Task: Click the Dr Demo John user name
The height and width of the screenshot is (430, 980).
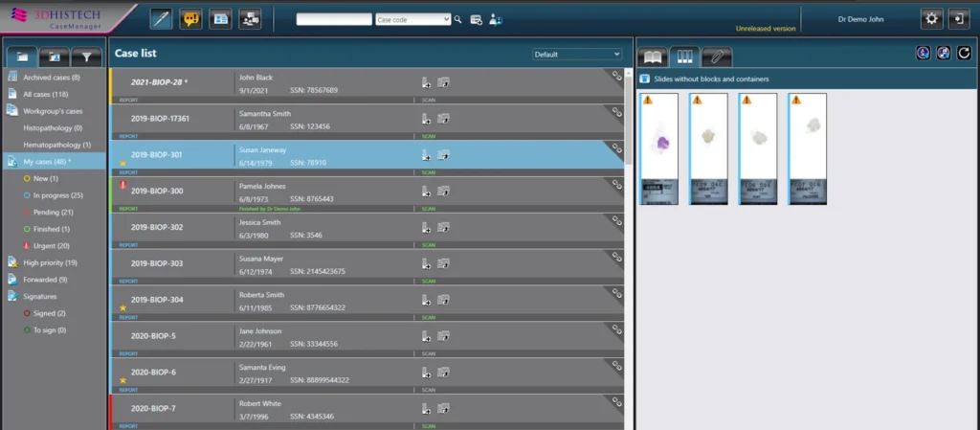Action: (x=860, y=19)
